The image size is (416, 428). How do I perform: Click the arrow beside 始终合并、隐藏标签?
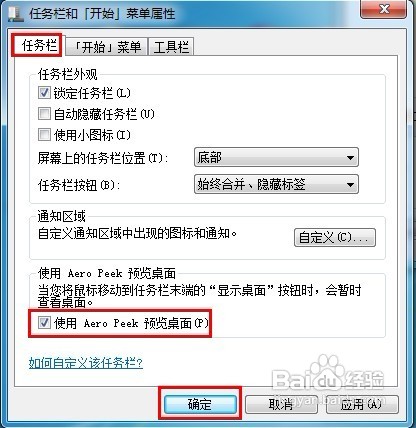coord(350,184)
